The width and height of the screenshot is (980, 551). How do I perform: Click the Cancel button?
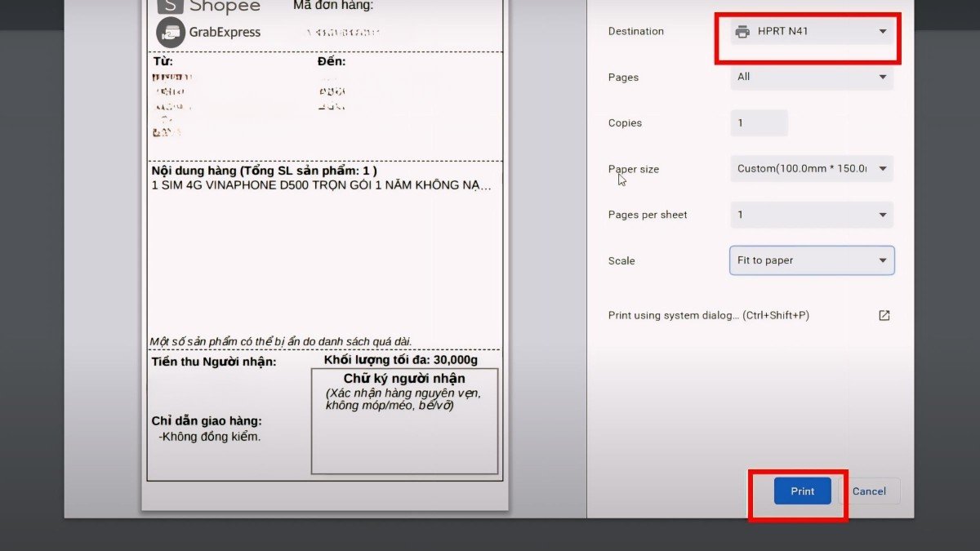click(x=869, y=491)
